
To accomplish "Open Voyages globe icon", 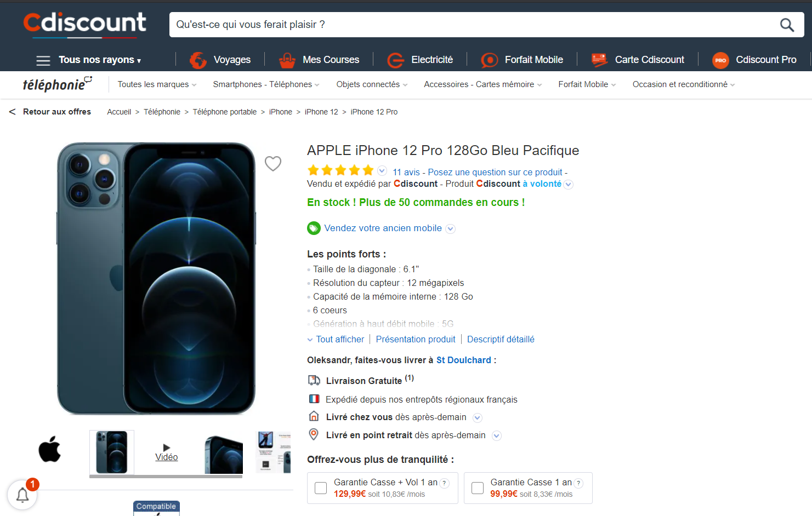I will coord(198,60).
